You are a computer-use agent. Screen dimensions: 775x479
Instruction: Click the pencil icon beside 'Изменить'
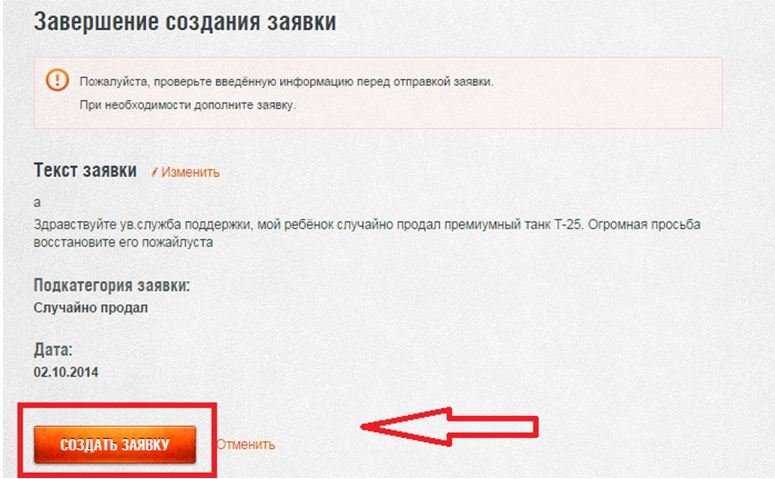pyautogui.click(x=154, y=172)
